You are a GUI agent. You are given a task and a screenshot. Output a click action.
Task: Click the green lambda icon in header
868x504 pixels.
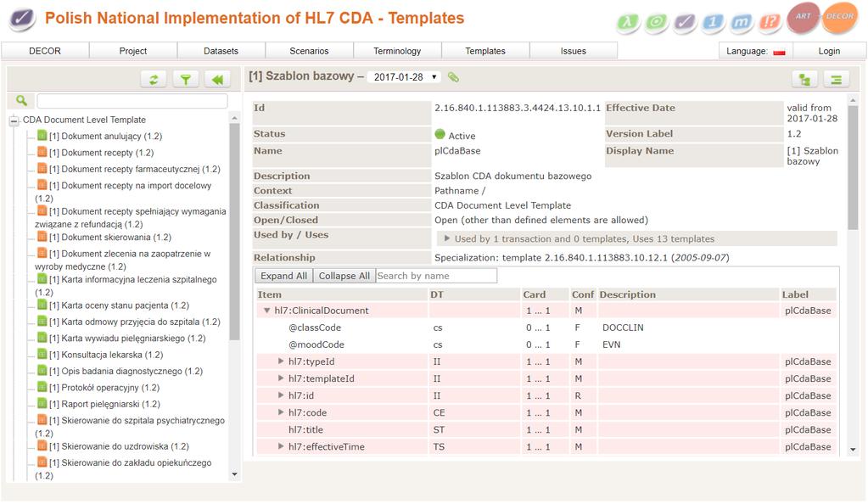coord(628,23)
